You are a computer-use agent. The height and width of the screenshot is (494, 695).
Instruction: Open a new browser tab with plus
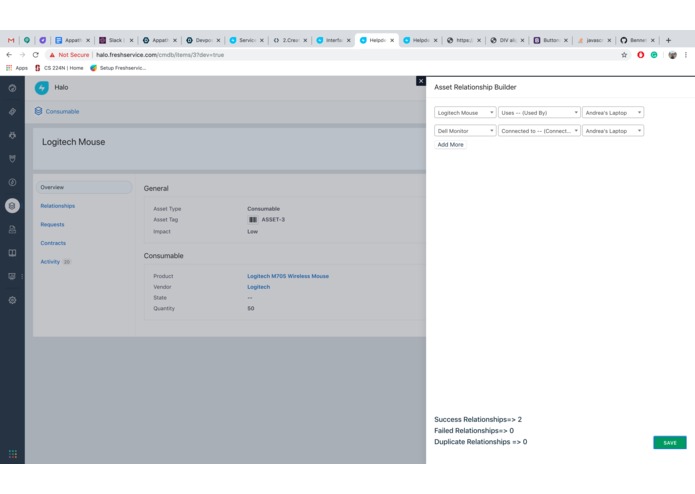pyautogui.click(x=668, y=40)
